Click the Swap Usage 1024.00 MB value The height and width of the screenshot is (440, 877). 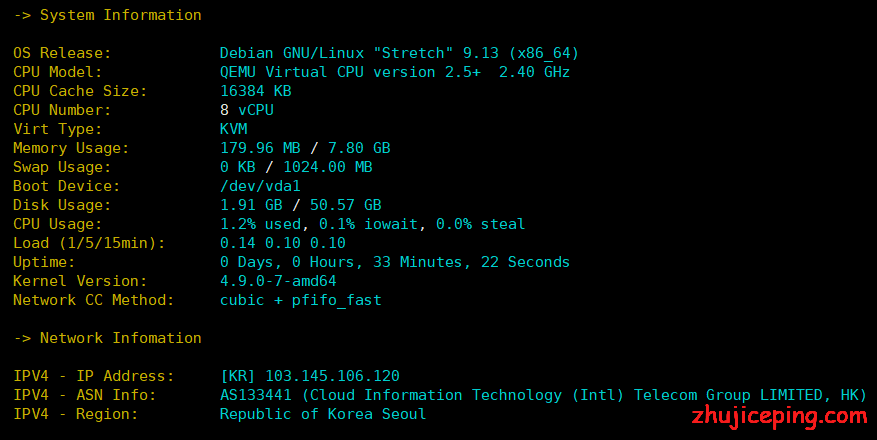click(328, 167)
